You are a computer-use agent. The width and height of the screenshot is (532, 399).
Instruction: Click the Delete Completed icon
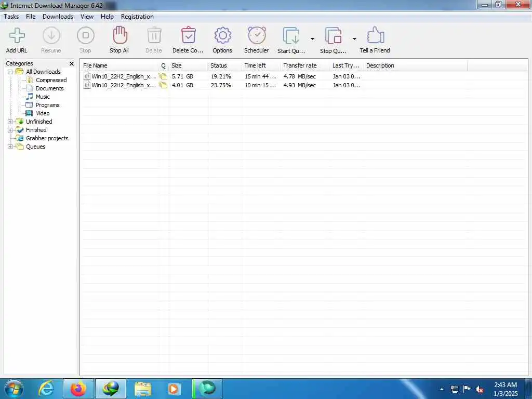pyautogui.click(x=188, y=35)
